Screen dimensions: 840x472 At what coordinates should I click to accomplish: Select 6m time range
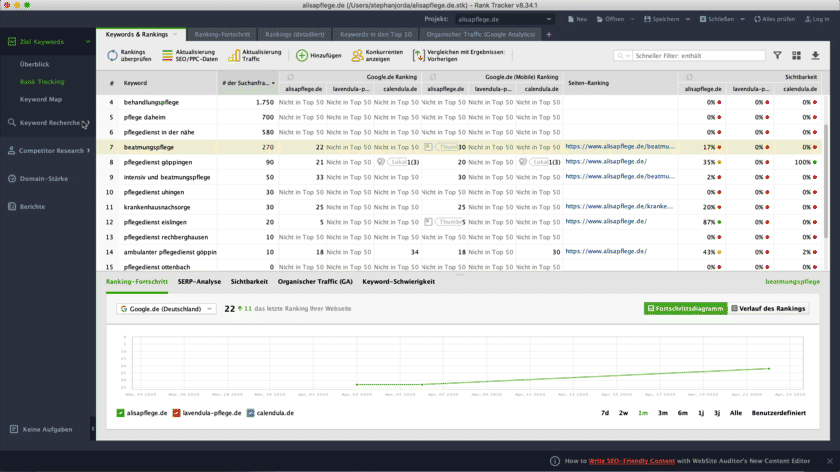click(682, 413)
